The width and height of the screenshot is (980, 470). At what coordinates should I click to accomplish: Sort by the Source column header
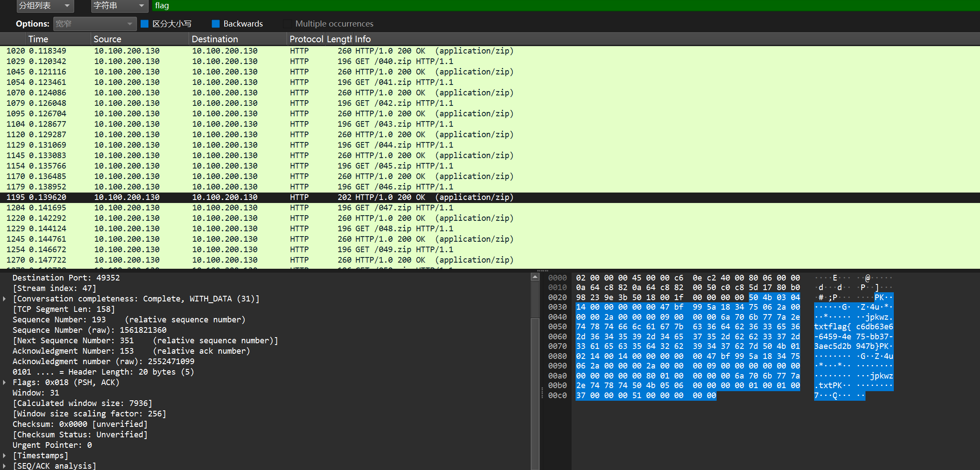tap(140, 39)
